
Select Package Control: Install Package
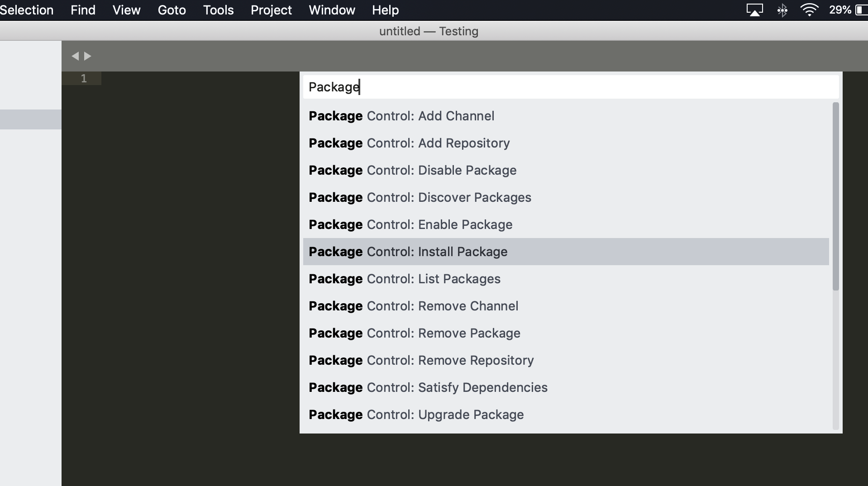(x=408, y=252)
